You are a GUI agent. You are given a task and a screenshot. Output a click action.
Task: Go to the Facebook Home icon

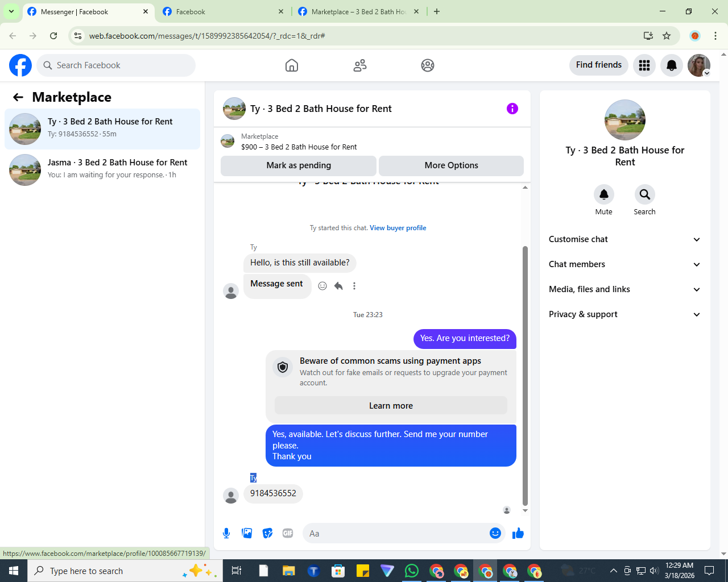coord(292,65)
